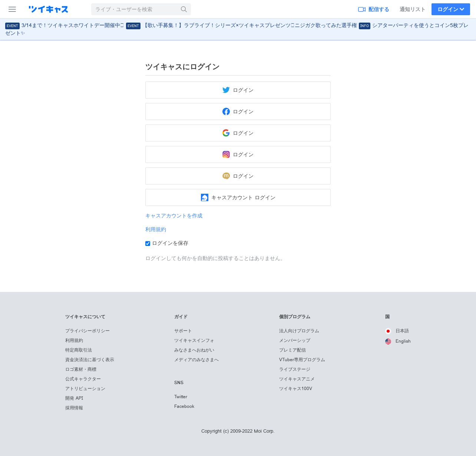Screen dimensions: 476x456
Task: Open the 利用規約 link below login buttons
Action: pyautogui.click(x=156, y=229)
